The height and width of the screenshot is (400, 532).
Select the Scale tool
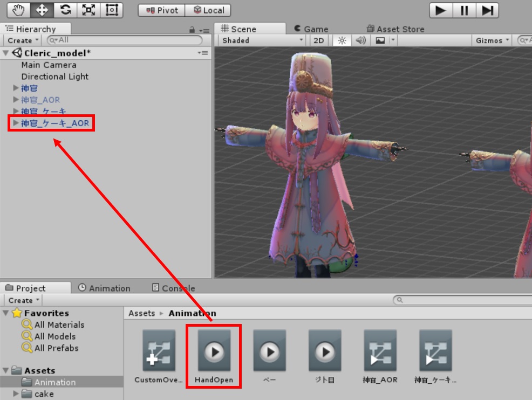tap(88, 10)
